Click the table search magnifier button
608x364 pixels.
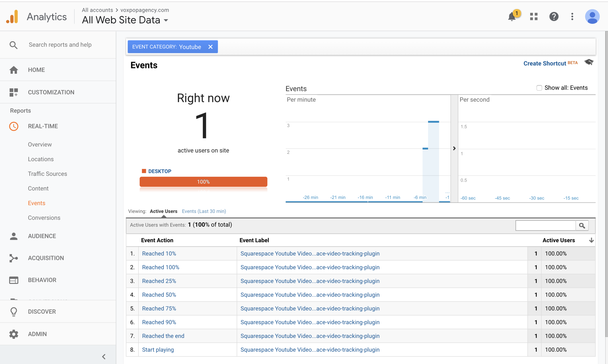(x=582, y=225)
